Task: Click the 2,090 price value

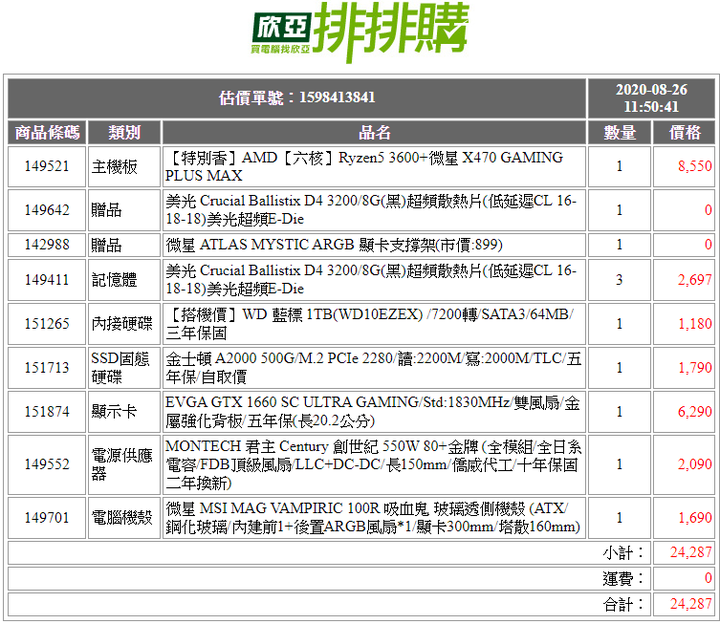Action: [x=694, y=464]
